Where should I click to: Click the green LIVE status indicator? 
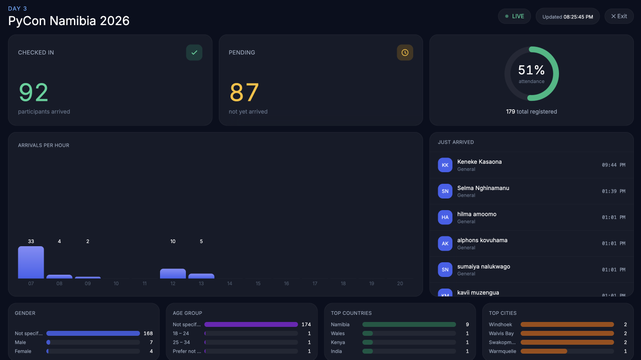pos(514,16)
